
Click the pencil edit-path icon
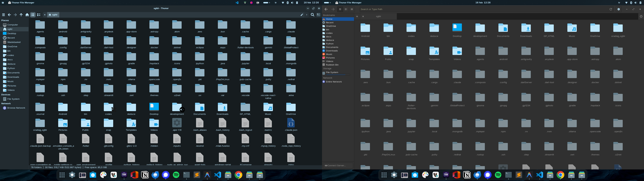point(302,15)
